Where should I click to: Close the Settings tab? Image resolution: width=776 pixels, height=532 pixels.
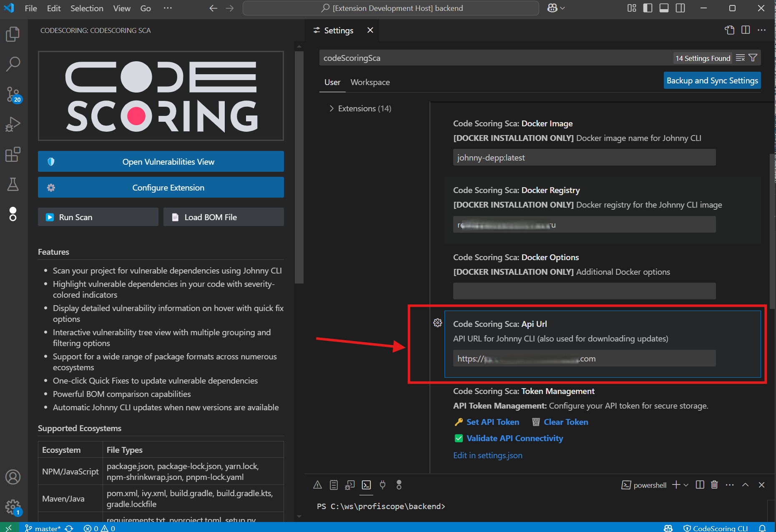click(370, 30)
